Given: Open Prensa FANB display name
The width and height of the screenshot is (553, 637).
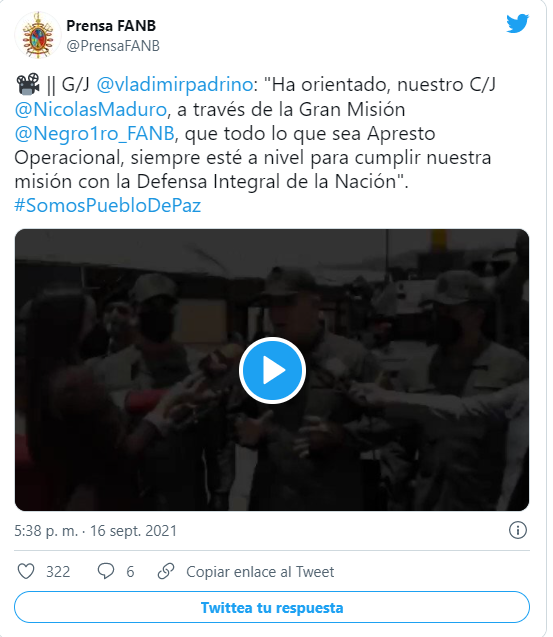Looking at the screenshot, I should [x=111, y=26].
